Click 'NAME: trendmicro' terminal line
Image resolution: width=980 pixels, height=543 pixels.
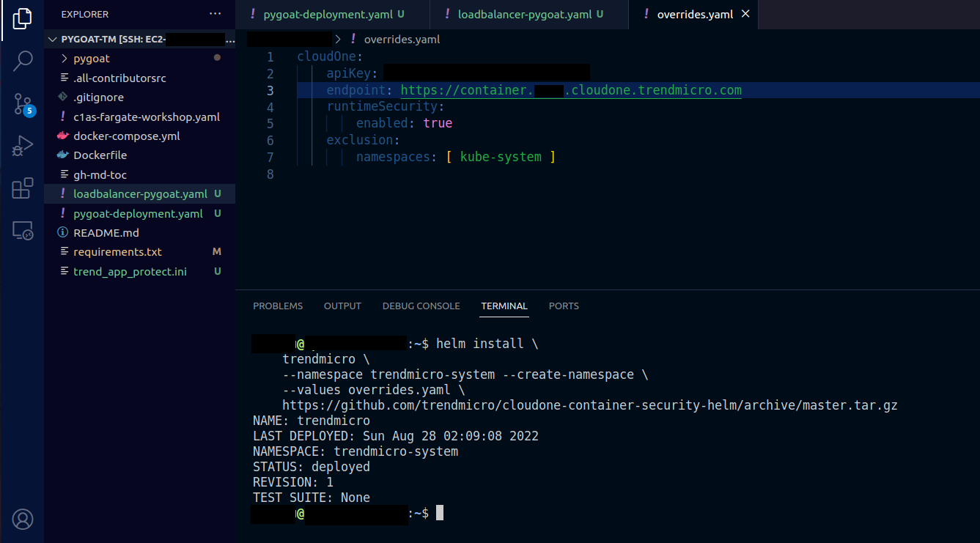pyautogui.click(x=312, y=421)
